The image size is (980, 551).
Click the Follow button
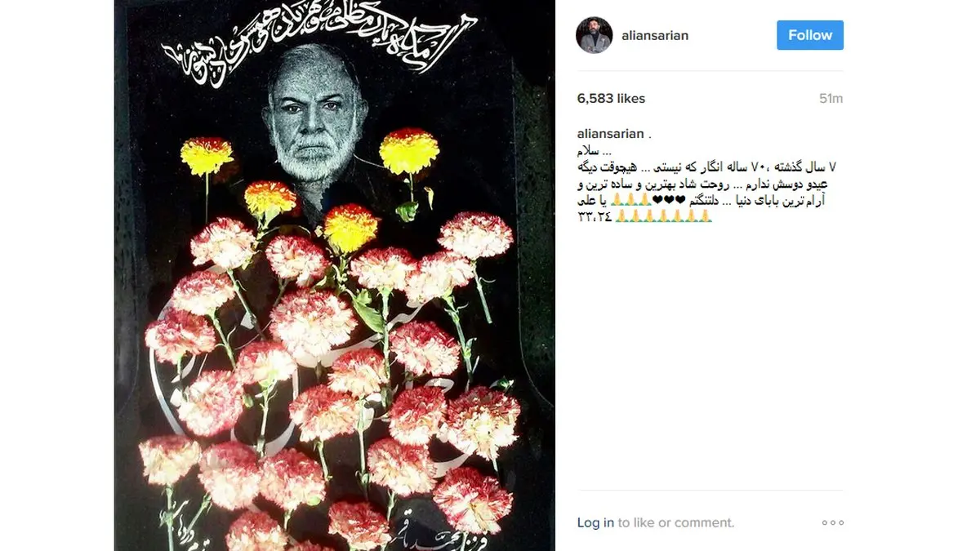point(810,35)
